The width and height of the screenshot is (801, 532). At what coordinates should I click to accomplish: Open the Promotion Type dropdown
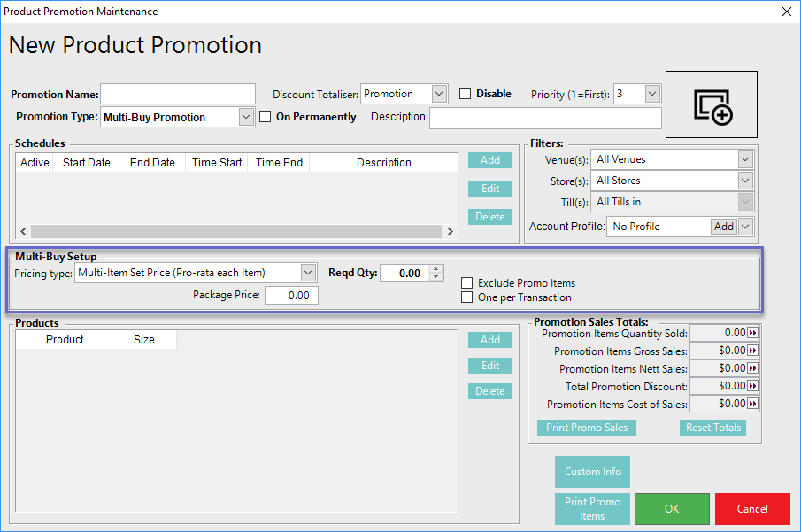coord(246,117)
